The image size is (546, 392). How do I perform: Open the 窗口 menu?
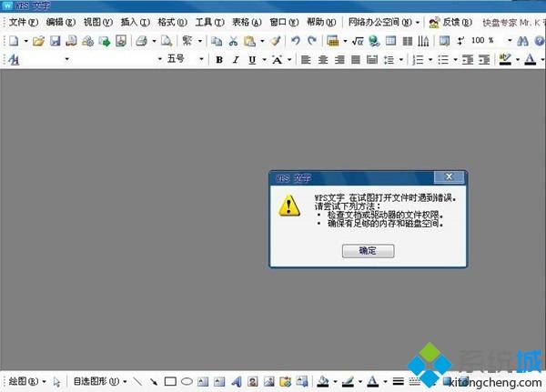[x=284, y=22]
